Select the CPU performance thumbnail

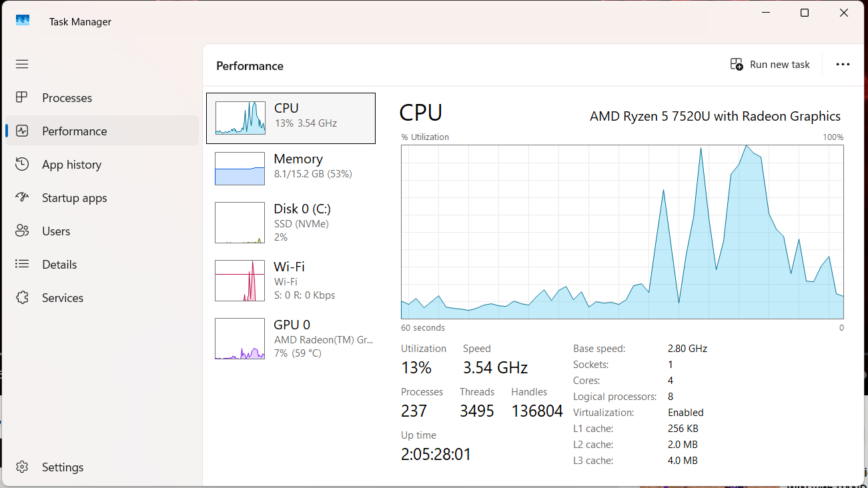pos(291,118)
